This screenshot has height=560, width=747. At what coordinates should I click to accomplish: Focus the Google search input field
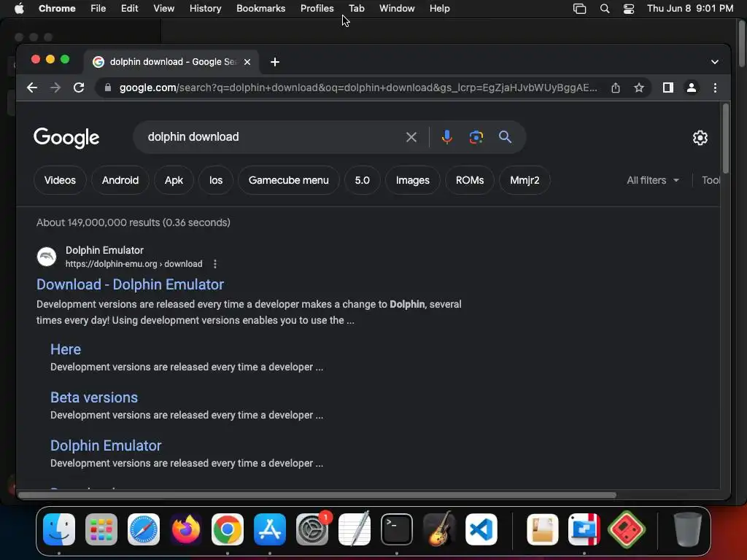tap(271, 137)
